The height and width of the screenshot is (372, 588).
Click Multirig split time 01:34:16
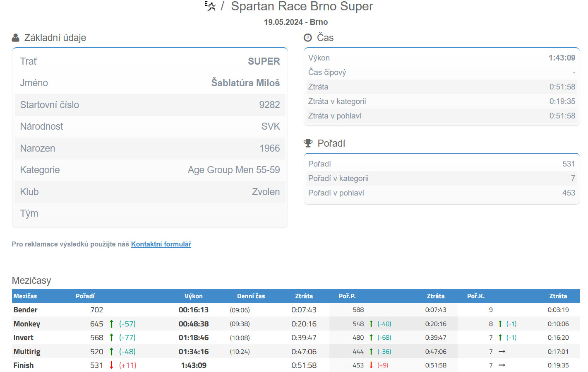coord(194,352)
